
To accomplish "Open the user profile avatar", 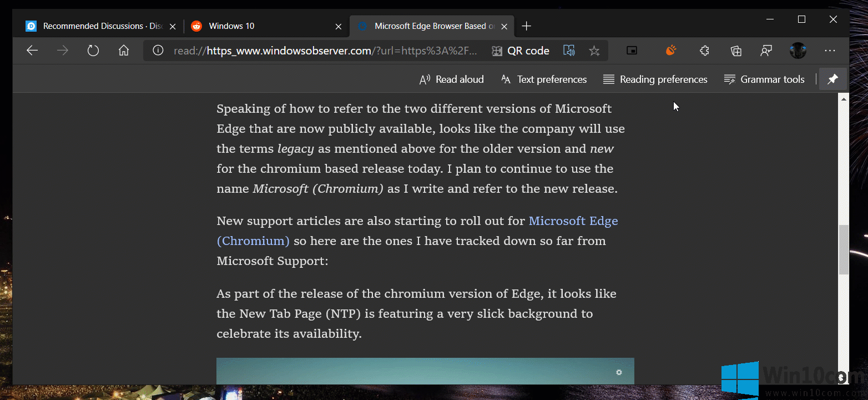I will coord(798,51).
